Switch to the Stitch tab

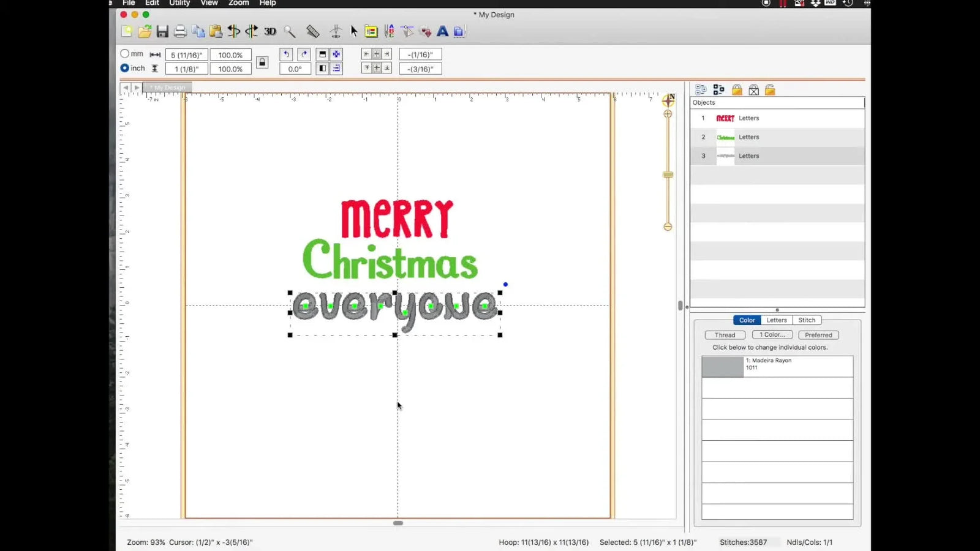click(x=807, y=320)
